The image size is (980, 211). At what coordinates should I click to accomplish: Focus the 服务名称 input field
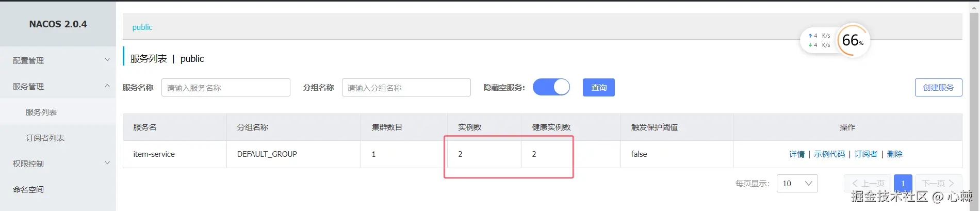(225, 88)
